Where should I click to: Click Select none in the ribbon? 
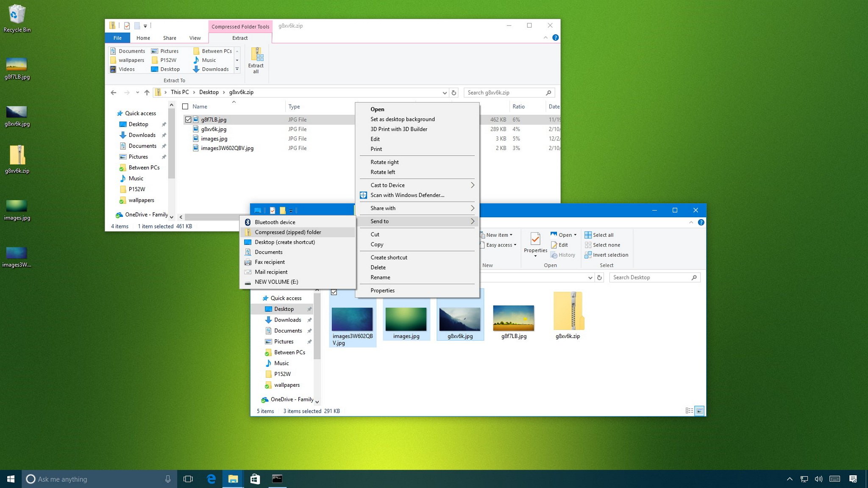tap(603, 245)
